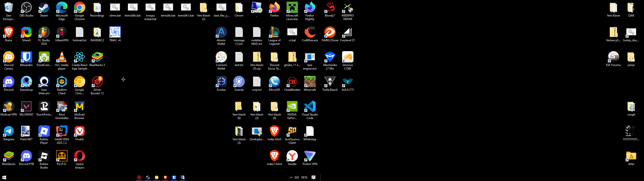This screenshot has width=644, height=181.
Task: Expand the hidden system tray icons
Action: (x=291, y=177)
